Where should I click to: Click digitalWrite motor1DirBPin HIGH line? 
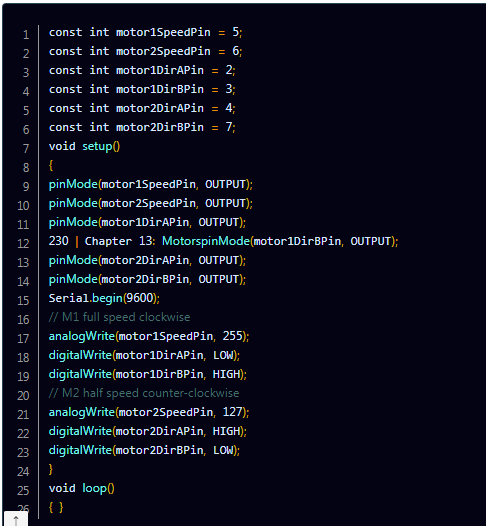[148, 374]
